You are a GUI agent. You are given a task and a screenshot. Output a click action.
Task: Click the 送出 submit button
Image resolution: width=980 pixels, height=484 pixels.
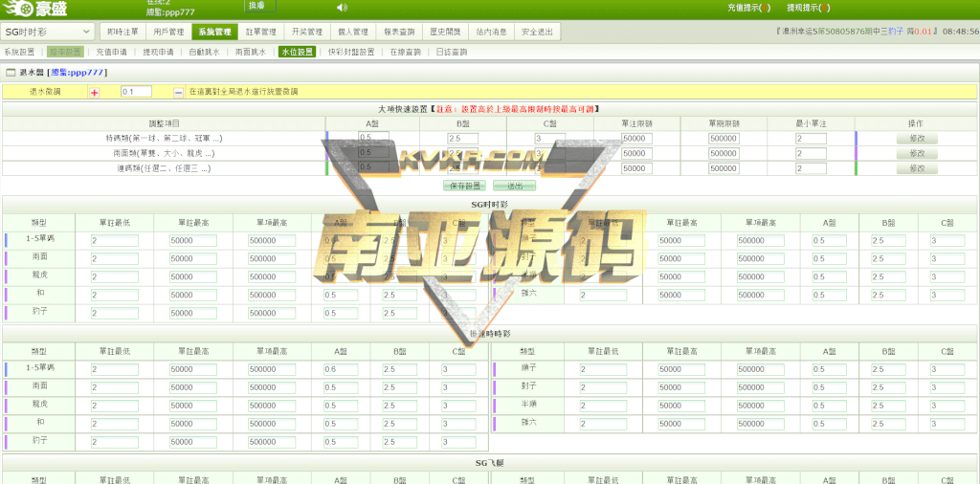click(x=514, y=186)
